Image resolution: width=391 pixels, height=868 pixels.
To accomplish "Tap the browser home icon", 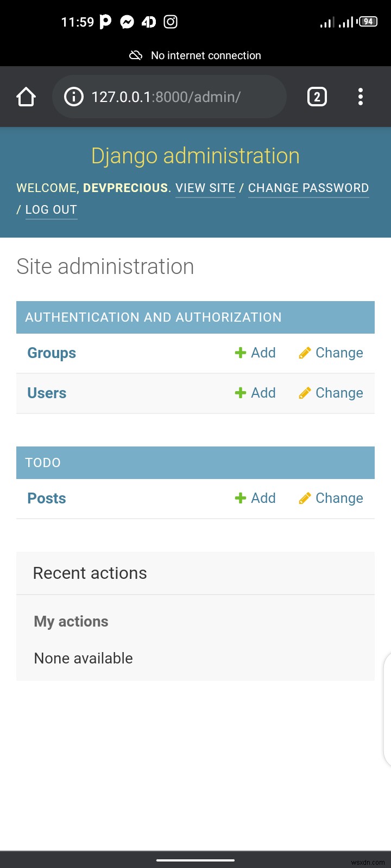I will click(x=26, y=97).
